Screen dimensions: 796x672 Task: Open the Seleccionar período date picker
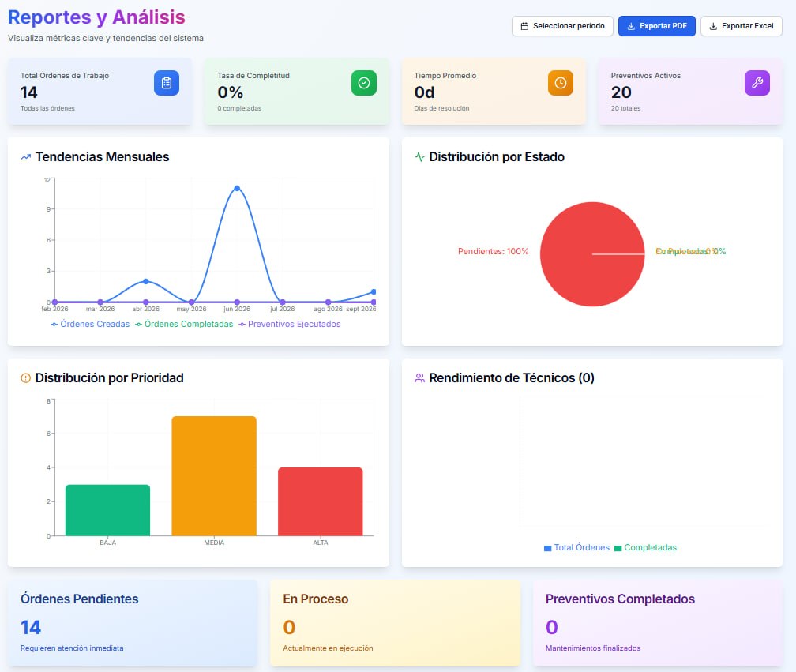point(562,26)
